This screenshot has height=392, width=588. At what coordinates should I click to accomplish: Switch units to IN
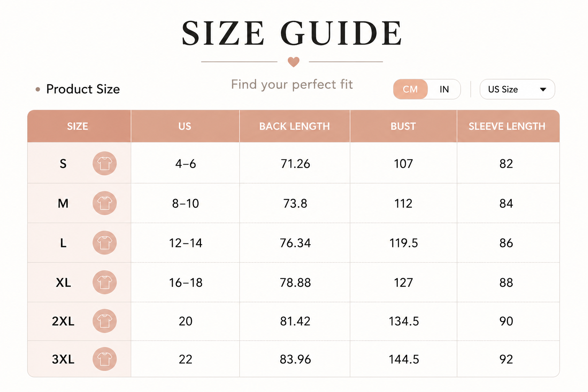click(x=444, y=89)
